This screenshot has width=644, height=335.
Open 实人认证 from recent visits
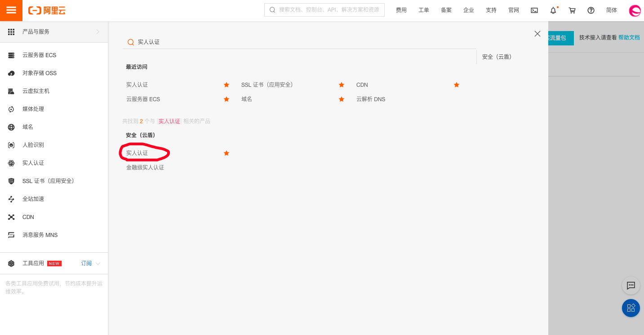pyautogui.click(x=137, y=85)
